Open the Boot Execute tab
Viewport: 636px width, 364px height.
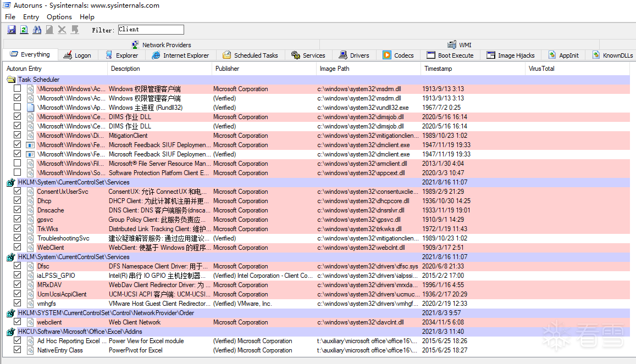point(450,55)
